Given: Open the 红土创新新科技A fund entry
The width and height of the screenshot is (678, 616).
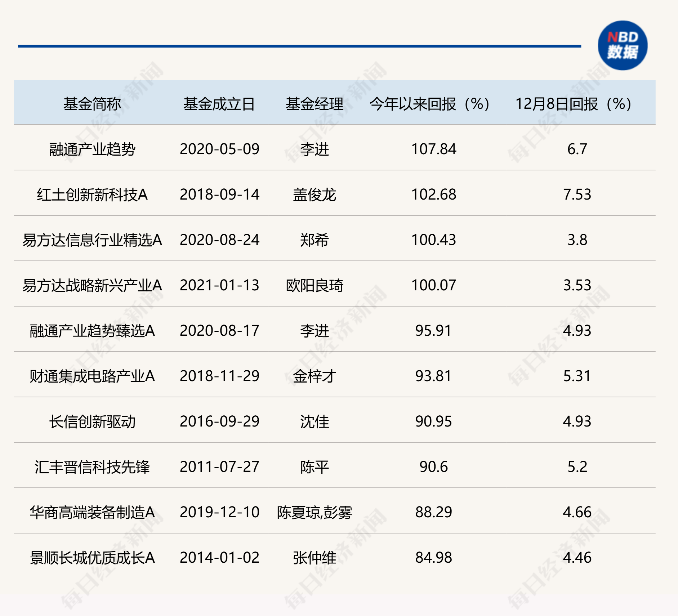Looking at the screenshot, I should (x=92, y=195).
